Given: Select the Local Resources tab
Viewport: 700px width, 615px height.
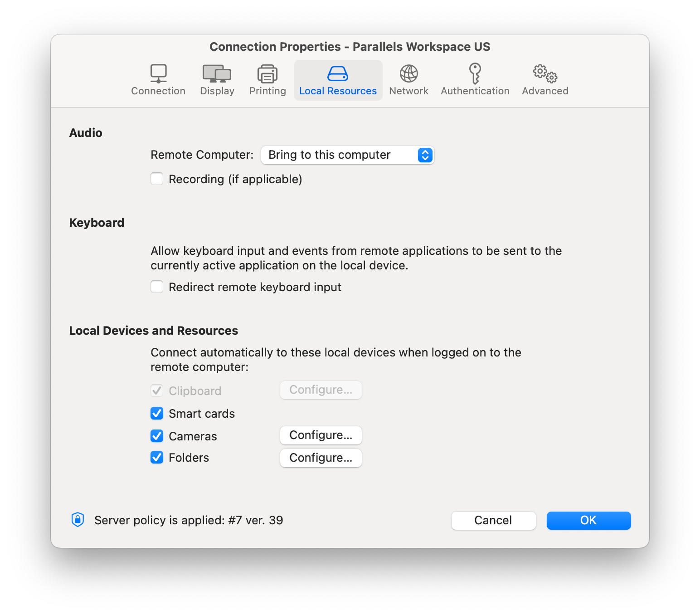Looking at the screenshot, I should pos(338,80).
